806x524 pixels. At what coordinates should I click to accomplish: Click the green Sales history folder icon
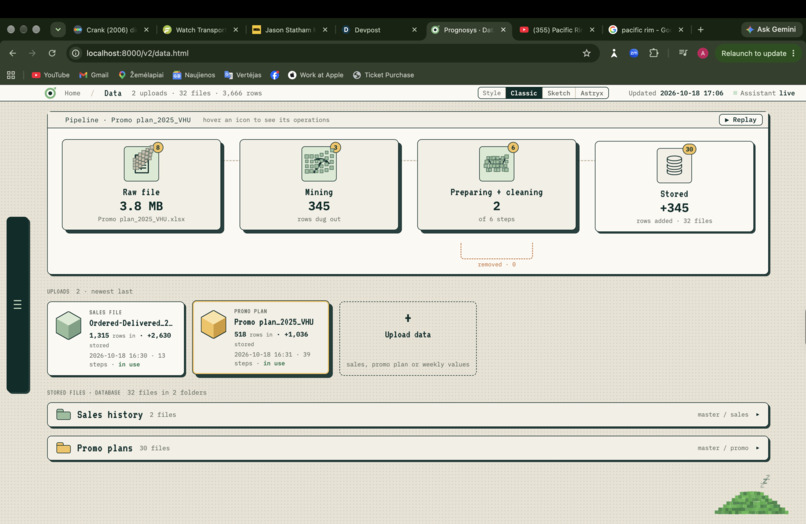pos(63,414)
